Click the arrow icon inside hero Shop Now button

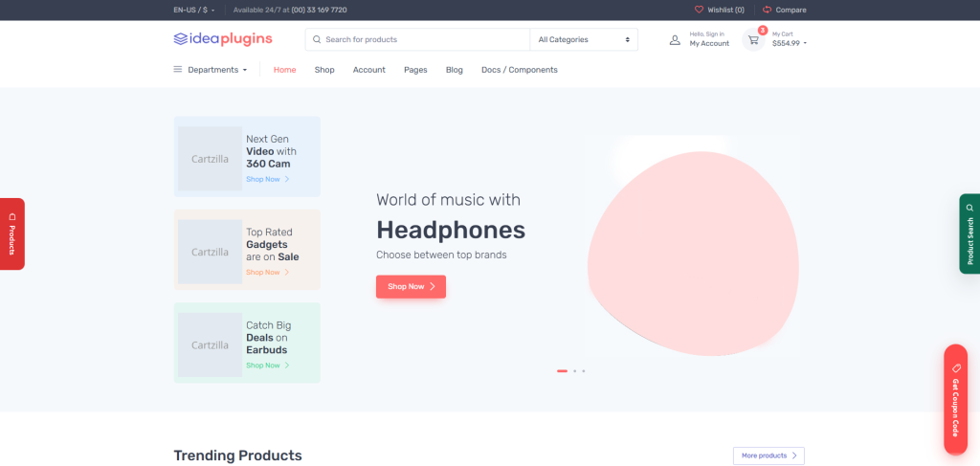(433, 287)
